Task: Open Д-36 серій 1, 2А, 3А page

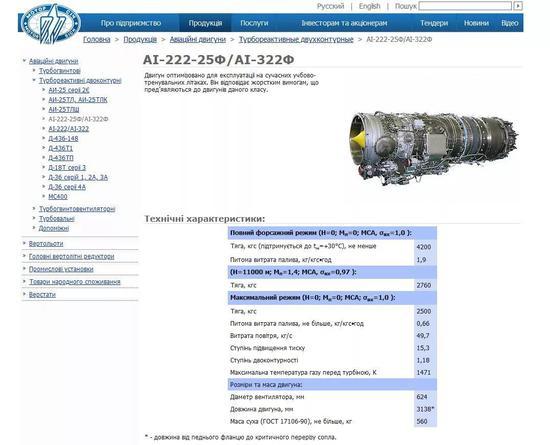Action: (78, 177)
